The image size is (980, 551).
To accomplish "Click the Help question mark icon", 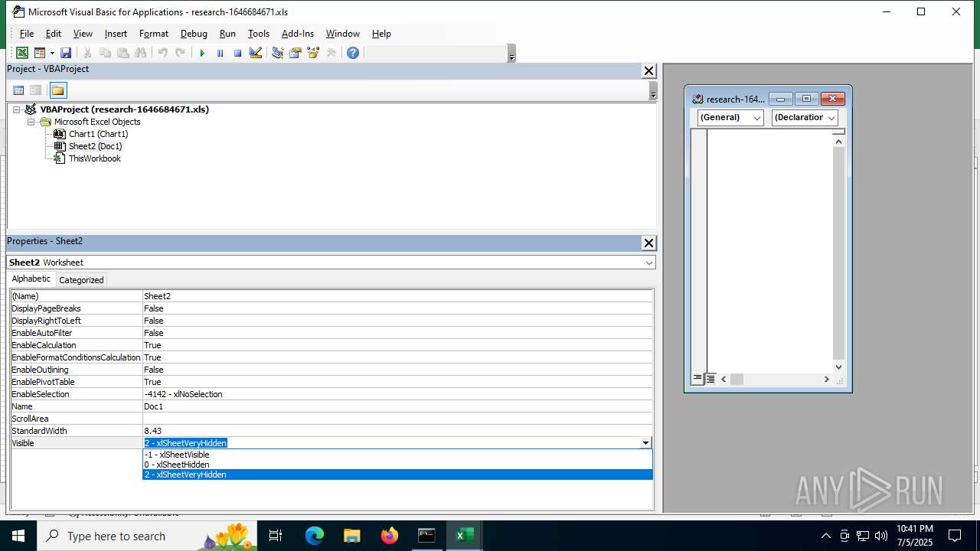I will (x=353, y=53).
